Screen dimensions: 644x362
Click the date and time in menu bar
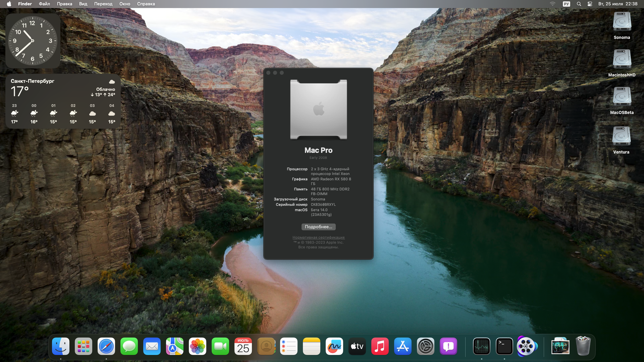tap(618, 4)
